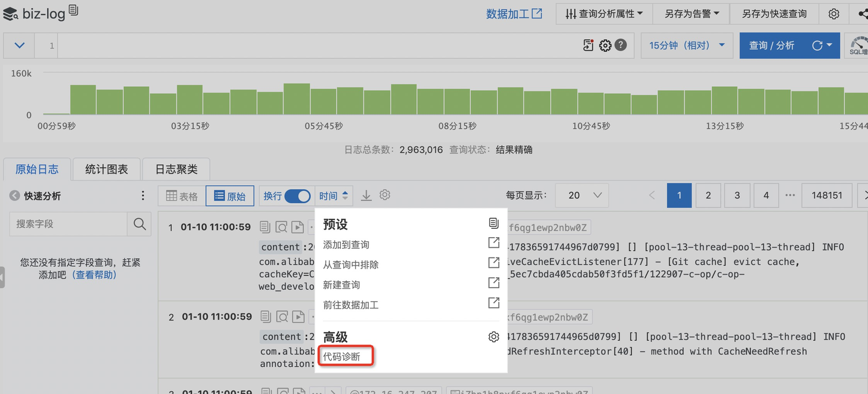Focus the query input on line 1
The width and height of the screenshot is (868, 394).
(318, 45)
